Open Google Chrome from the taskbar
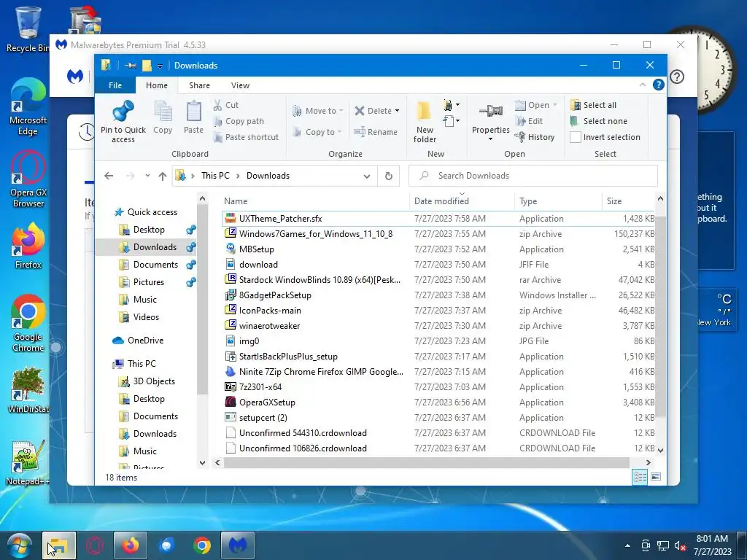 [202, 545]
